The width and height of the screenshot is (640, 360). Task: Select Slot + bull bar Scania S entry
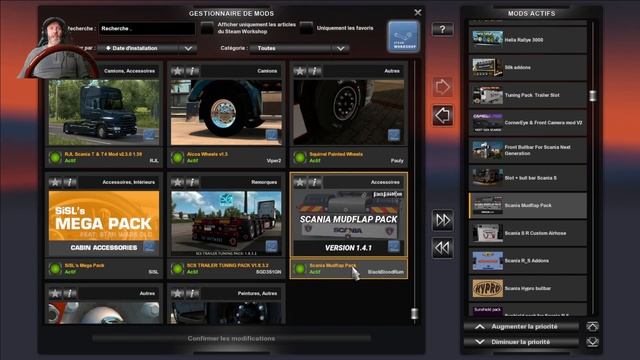click(528, 178)
